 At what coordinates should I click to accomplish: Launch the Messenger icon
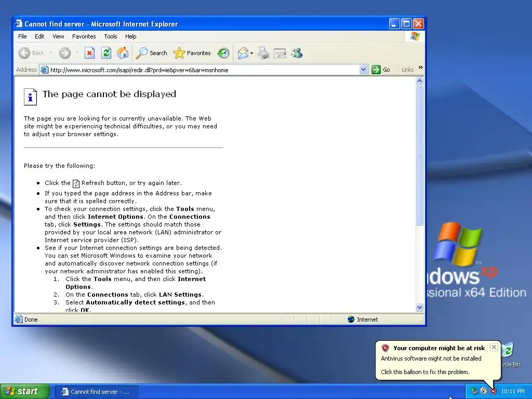click(297, 53)
